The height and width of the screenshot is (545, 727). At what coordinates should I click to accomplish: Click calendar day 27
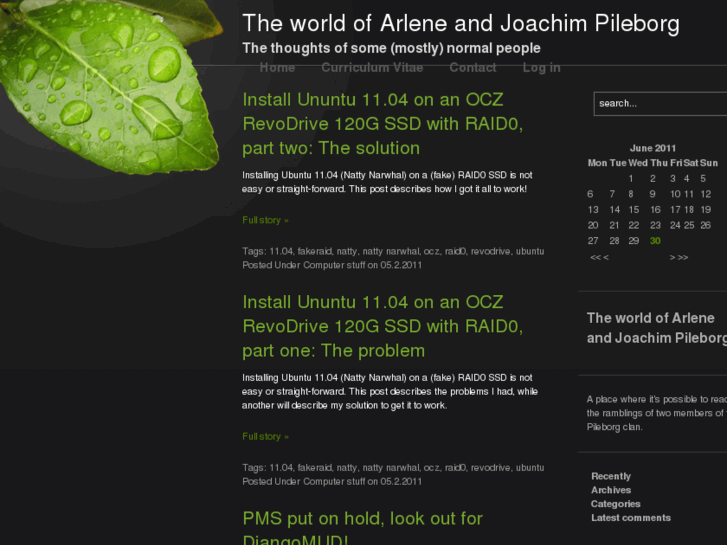click(x=593, y=241)
